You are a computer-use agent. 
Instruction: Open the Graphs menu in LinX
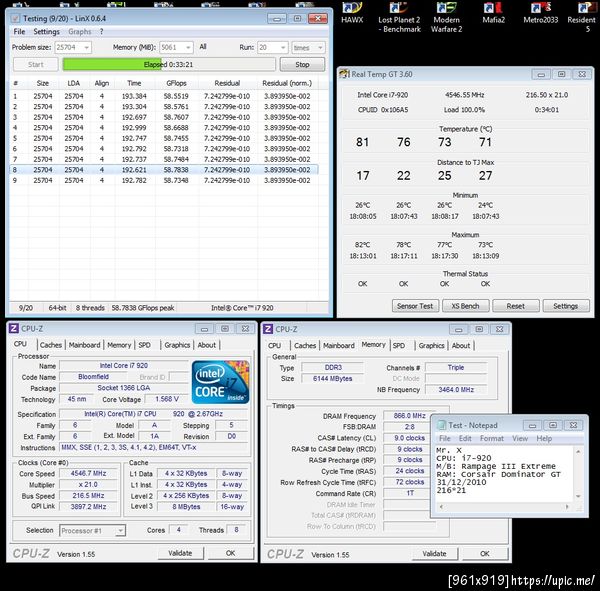tap(80, 32)
